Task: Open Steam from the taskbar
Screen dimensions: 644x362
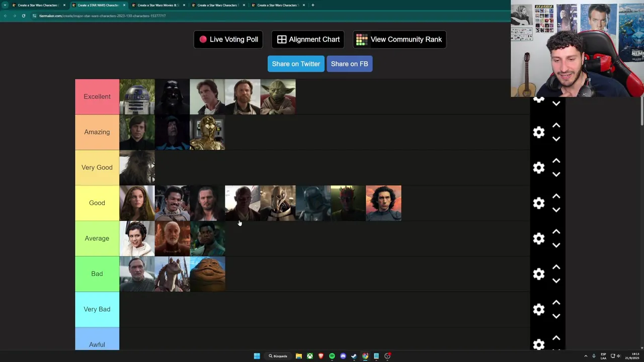Action: coord(354,356)
